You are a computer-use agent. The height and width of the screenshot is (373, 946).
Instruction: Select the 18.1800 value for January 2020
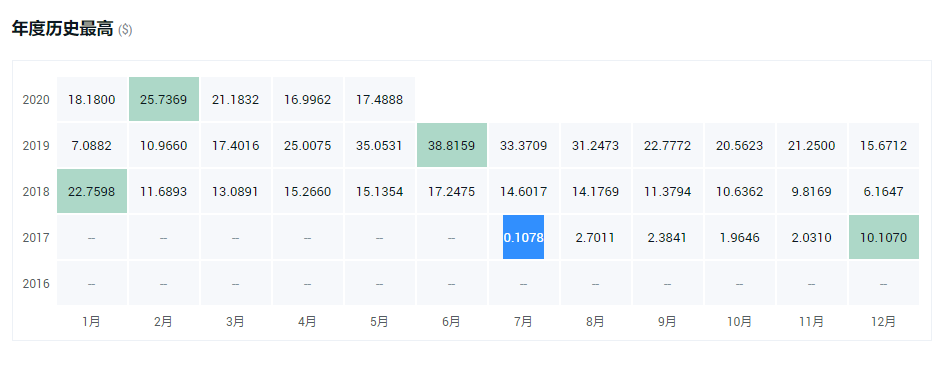(92, 99)
